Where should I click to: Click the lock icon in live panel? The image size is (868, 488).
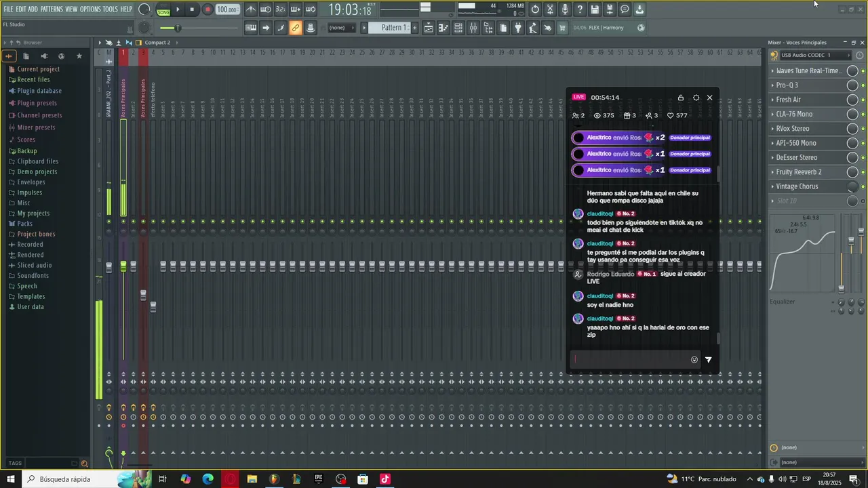coord(681,98)
